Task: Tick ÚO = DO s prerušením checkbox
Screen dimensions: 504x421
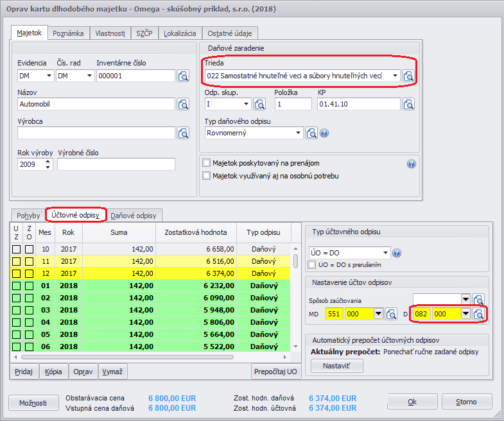Action: (x=312, y=265)
